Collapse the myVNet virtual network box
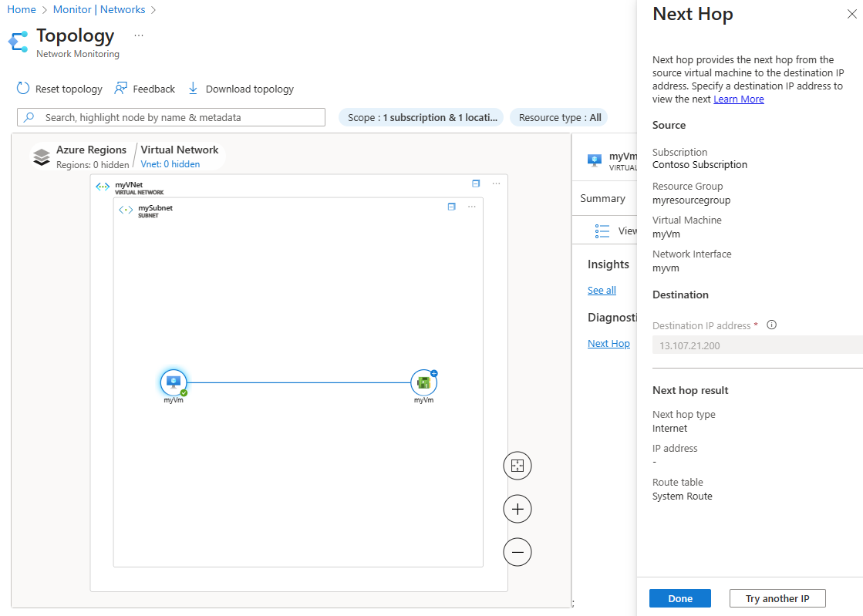The width and height of the screenshot is (863, 616). point(476,183)
